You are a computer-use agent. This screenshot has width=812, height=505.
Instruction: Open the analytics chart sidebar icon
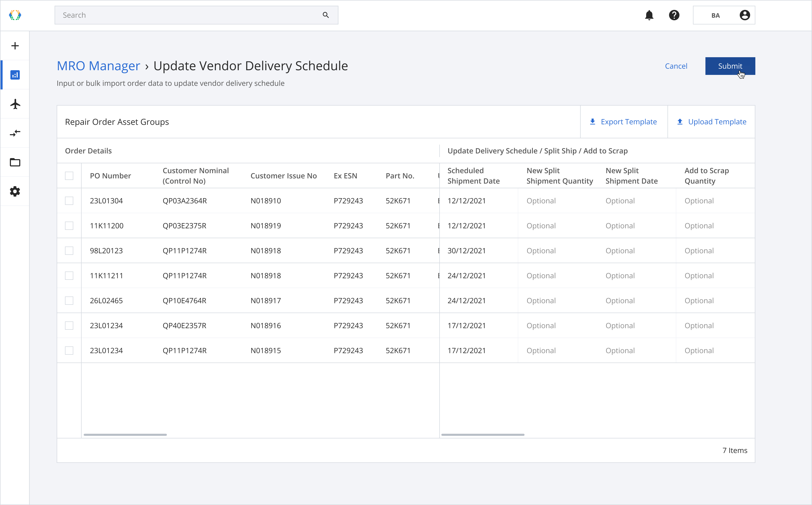click(x=15, y=75)
